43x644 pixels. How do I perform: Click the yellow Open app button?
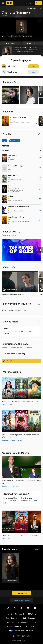[33, 66]
